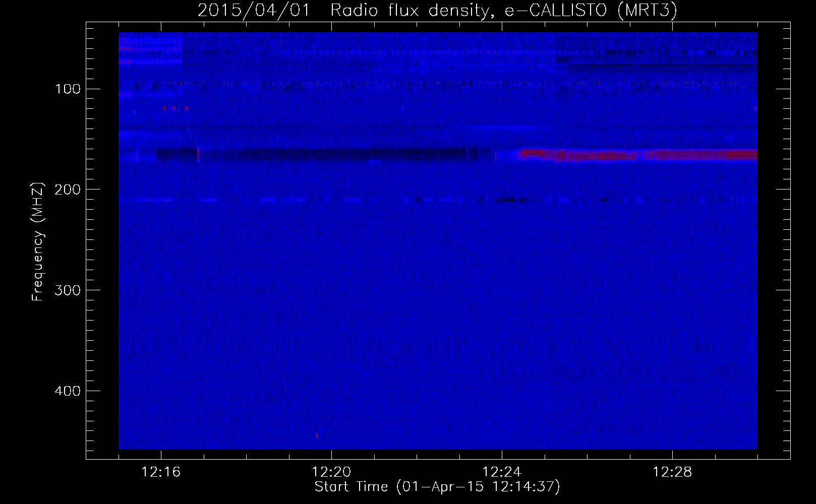Viewport: 816px width, 504px height.
Task: Click the '200' frequency tick label
Action: [68, 190]
